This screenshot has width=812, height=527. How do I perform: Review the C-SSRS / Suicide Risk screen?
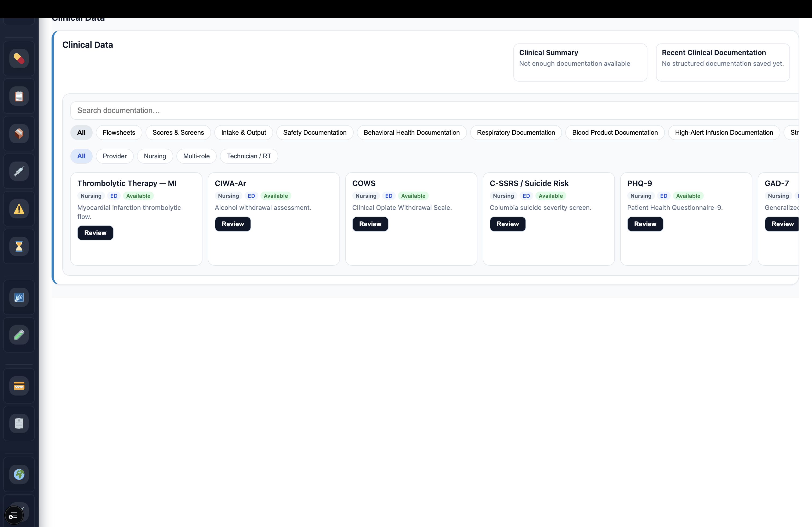(x=508, y=224)
